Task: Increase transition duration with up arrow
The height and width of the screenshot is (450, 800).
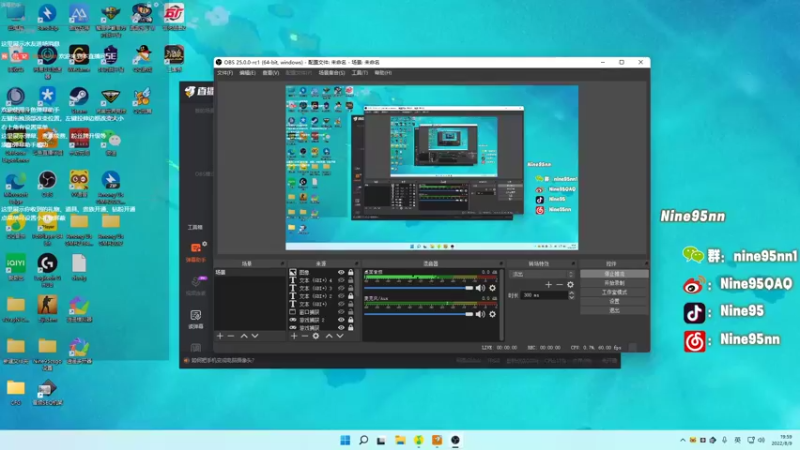Action: [x=571, y=293]
